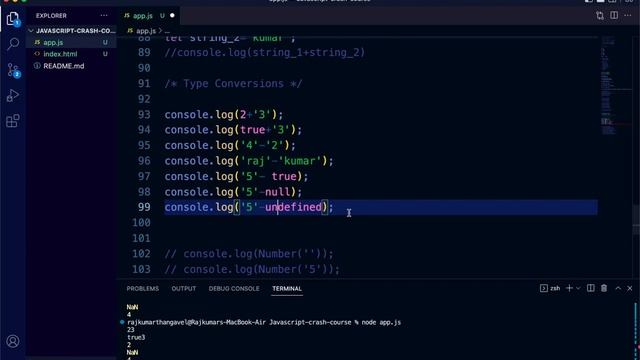Switch to the PROBLEMS panel tab
This screenshot has height=360, width=640.
click(x=142, y=289)
